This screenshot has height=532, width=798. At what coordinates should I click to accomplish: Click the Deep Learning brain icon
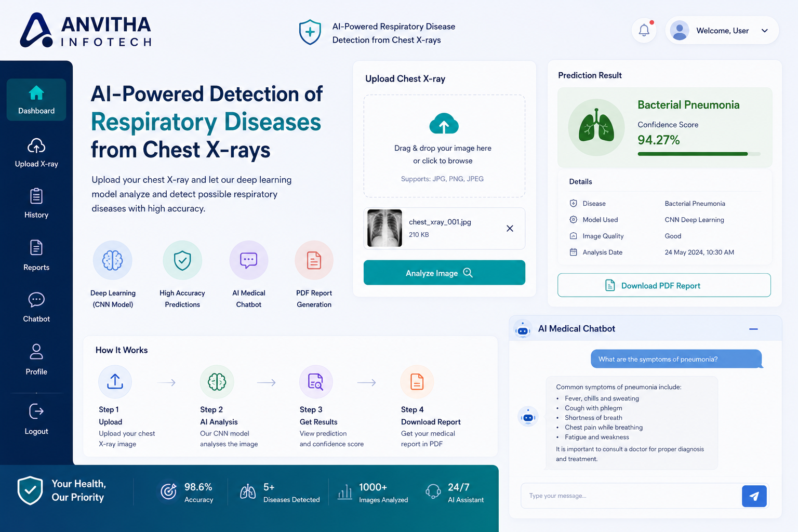point(113,260)
